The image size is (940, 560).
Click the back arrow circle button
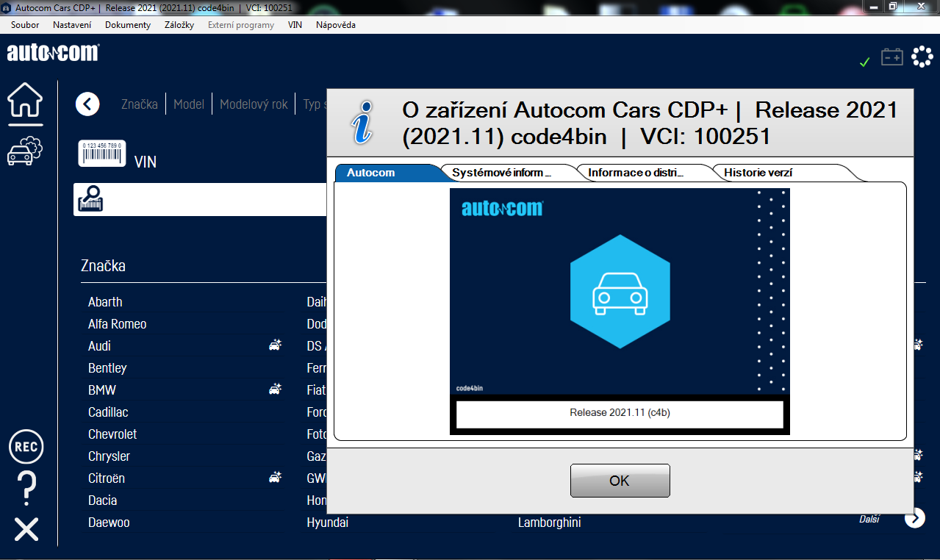click(x=87, y=104)
